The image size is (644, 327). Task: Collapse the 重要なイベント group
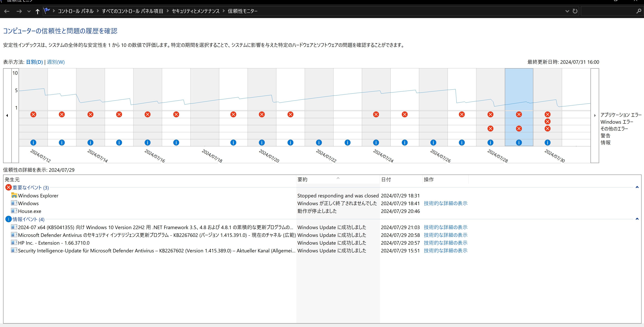click(637, 187)
